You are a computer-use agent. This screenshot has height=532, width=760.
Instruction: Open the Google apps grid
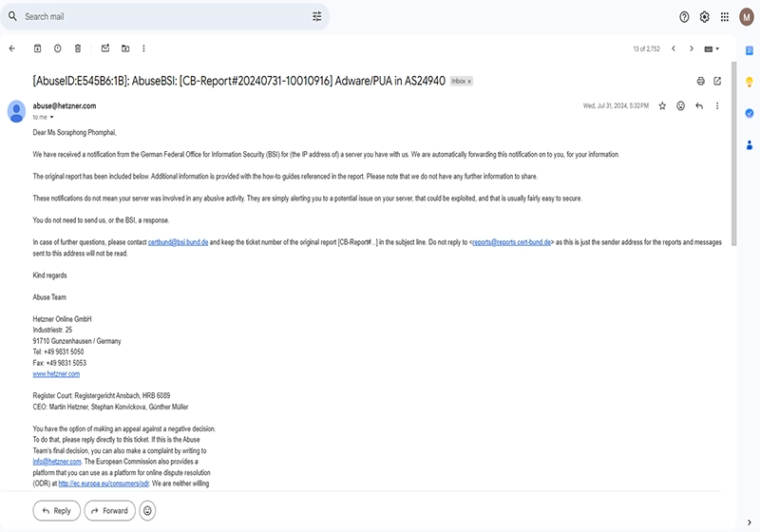725,17
